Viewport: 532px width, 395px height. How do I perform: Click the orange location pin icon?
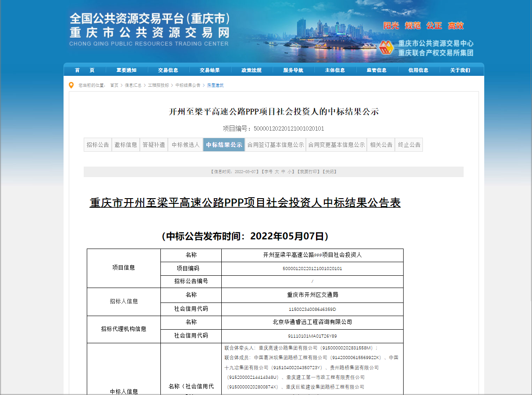(71, 85)
